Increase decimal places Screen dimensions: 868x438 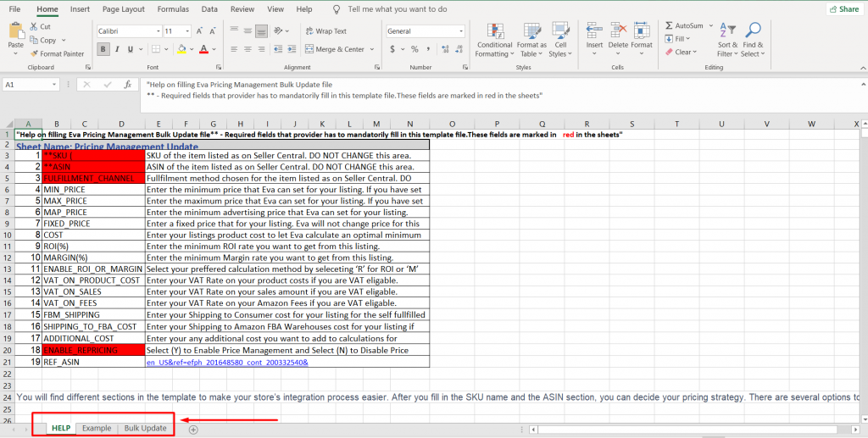(445, 49)
